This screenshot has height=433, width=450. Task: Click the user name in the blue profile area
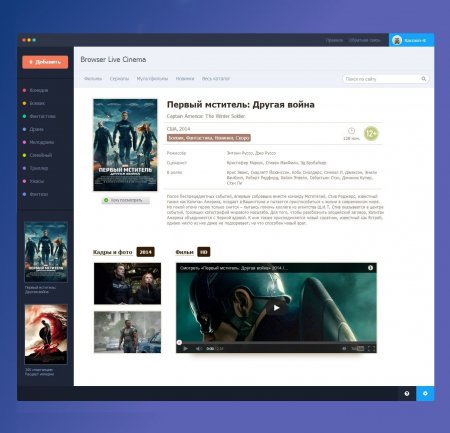point(415,40)
